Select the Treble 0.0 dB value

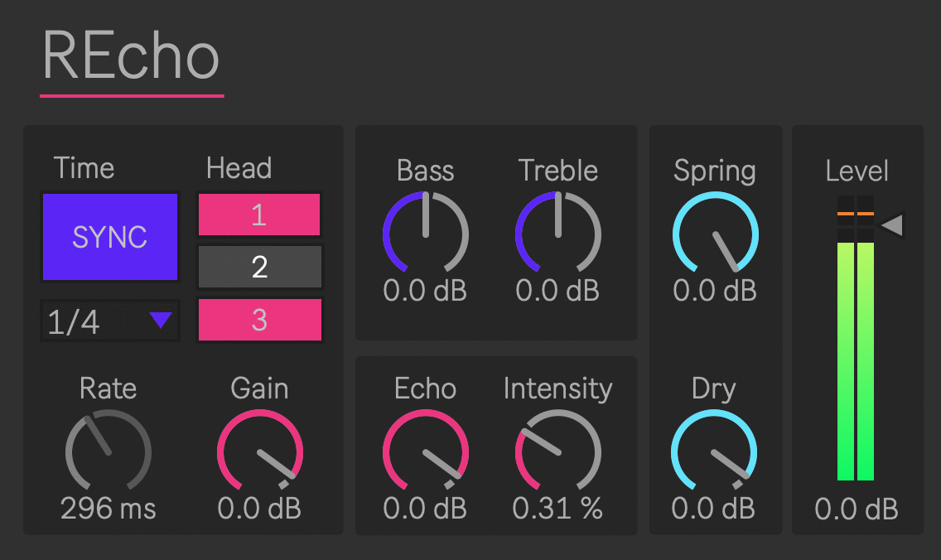[557, 291]
